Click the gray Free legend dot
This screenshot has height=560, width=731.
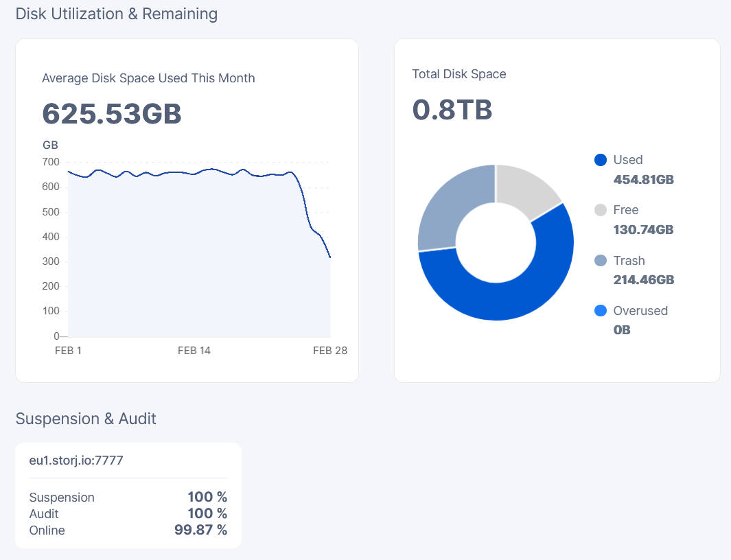(x=601, y=210)
